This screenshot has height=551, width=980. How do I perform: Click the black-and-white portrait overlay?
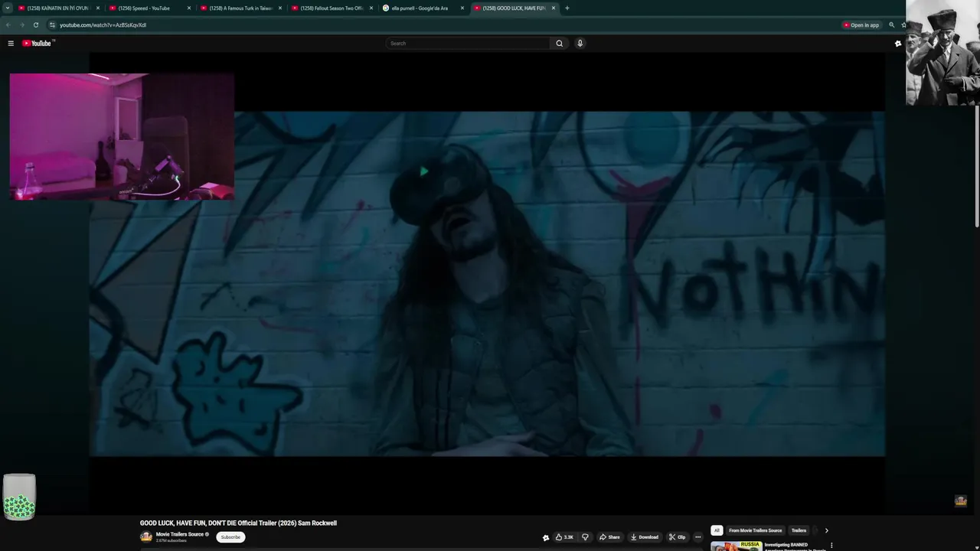(942, 53)
